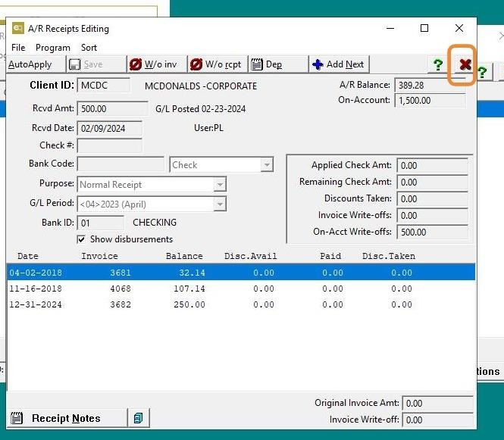Click the red X exit toolbar icon
504x440 pixels.
pyautogui.click(x=465, y=64)
